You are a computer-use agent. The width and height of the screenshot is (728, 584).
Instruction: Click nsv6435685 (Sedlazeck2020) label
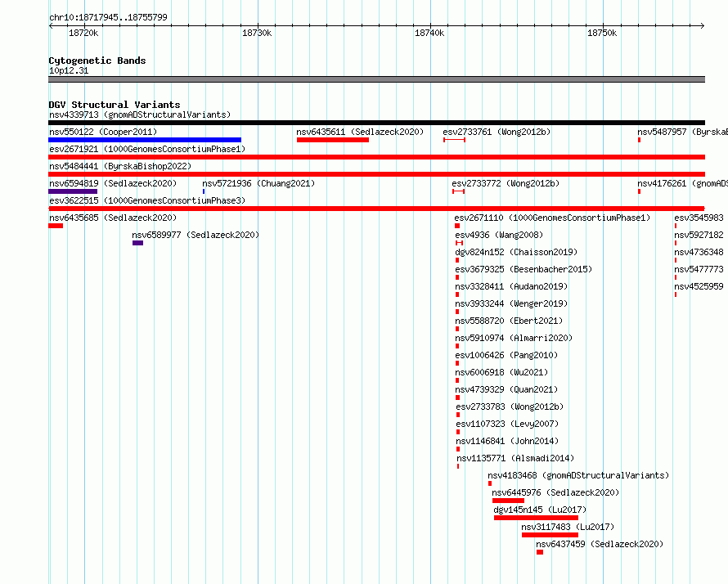point(113,218)
